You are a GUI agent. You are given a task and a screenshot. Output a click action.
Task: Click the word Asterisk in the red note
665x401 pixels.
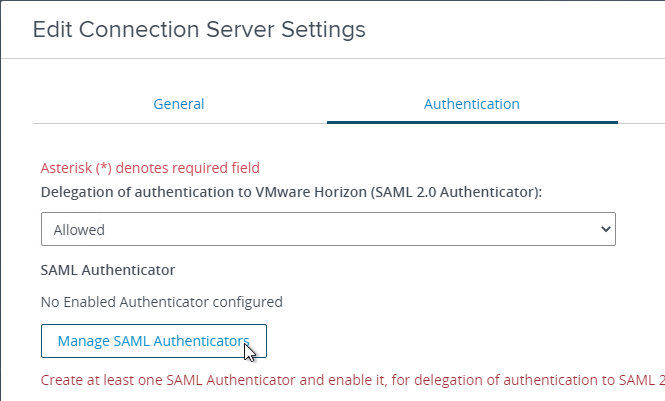pos(66,168)
